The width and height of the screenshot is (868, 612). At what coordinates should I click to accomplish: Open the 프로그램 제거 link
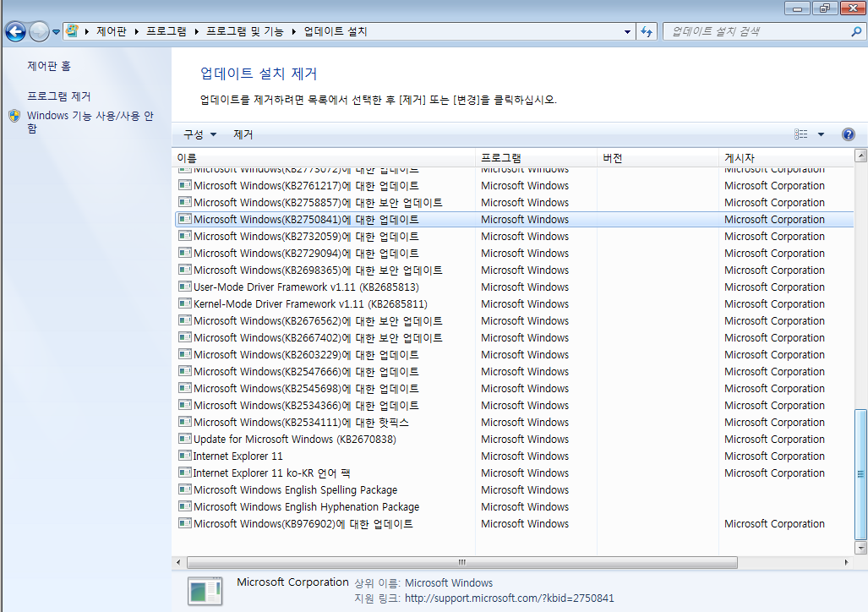point(58,96)
